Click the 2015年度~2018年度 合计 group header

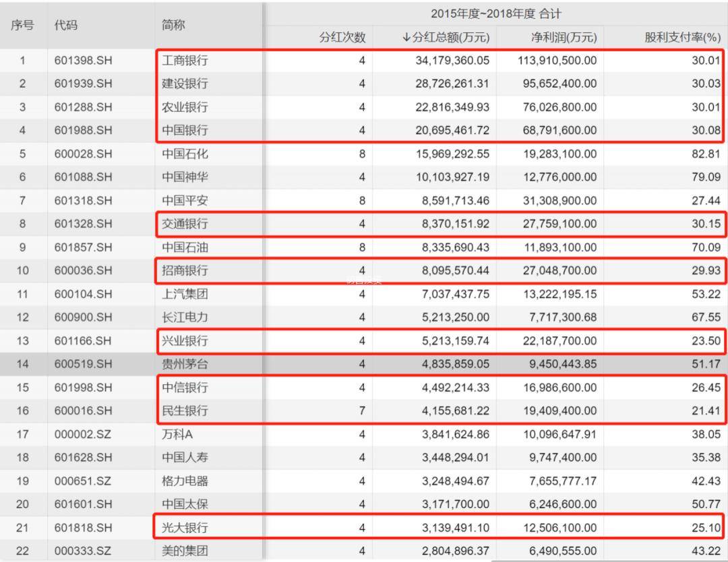coord(495,13)
